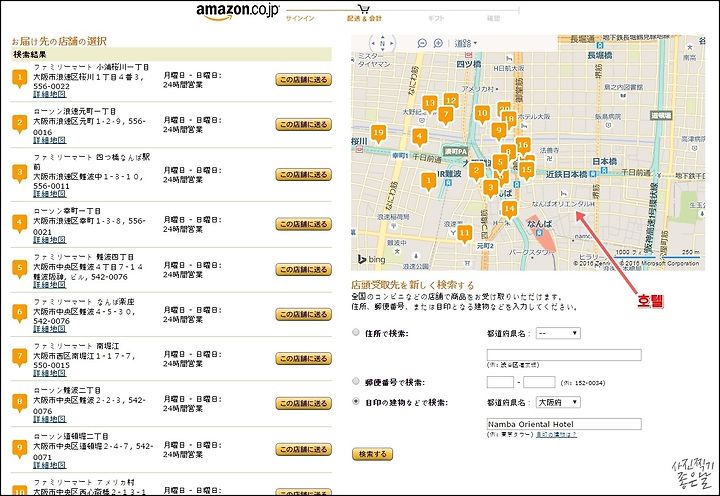
Task: Click the 確認 progress step
Action: pos(493,18)
